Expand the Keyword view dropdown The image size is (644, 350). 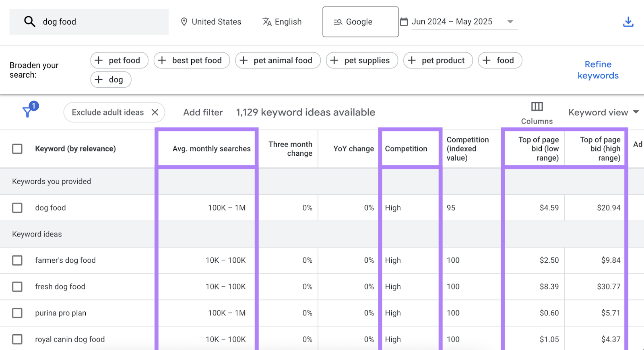point(603,112)
